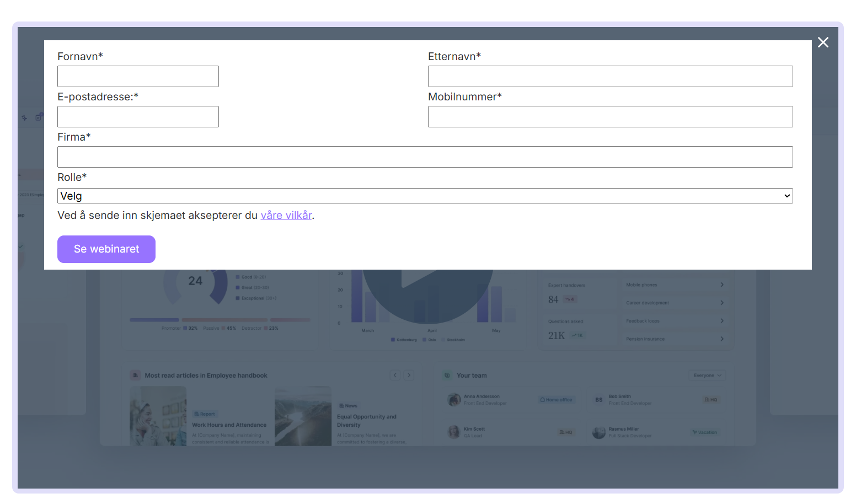Click into the Firma text field
The width and height of the screenshot is (856, 504).
(425, 157)
